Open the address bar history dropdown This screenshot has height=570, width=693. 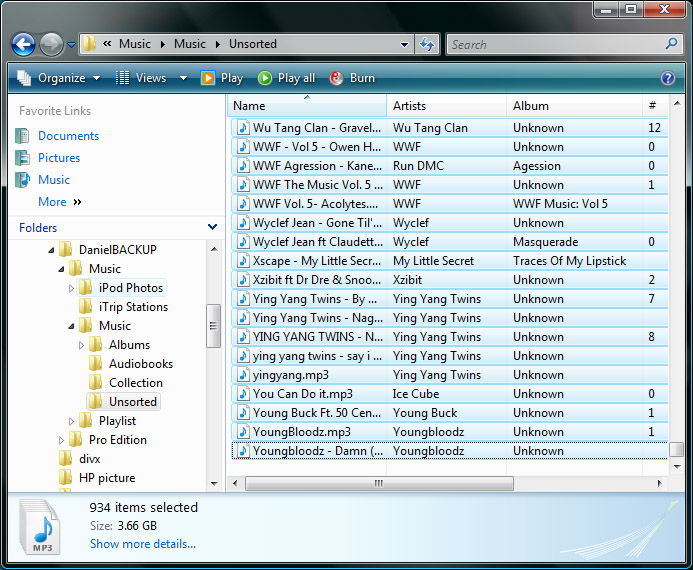[404, 45]
